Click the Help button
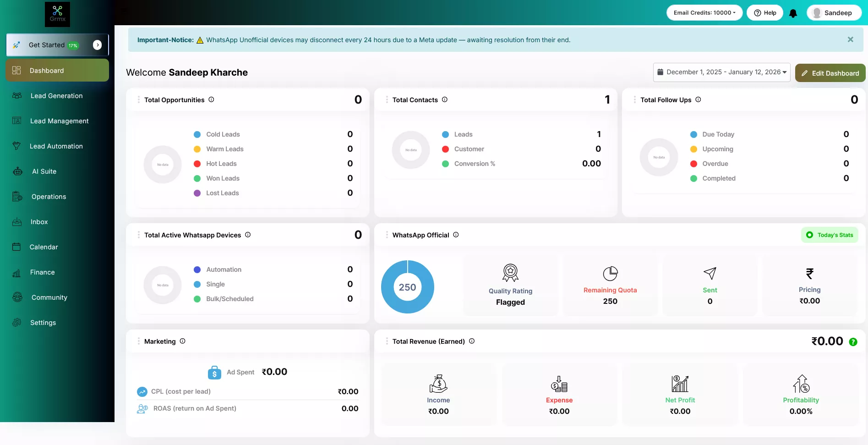 pyautogui.click(x=764, y=13)
